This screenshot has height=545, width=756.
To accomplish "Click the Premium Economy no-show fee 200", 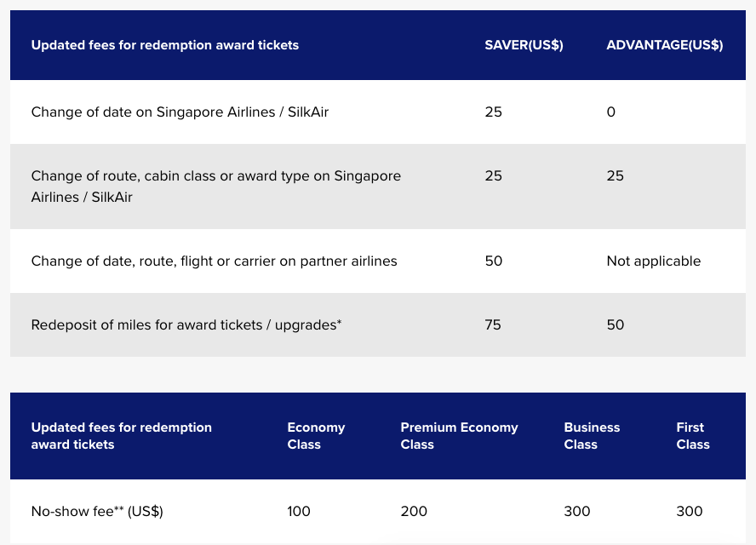I will [x=414, y=511].
